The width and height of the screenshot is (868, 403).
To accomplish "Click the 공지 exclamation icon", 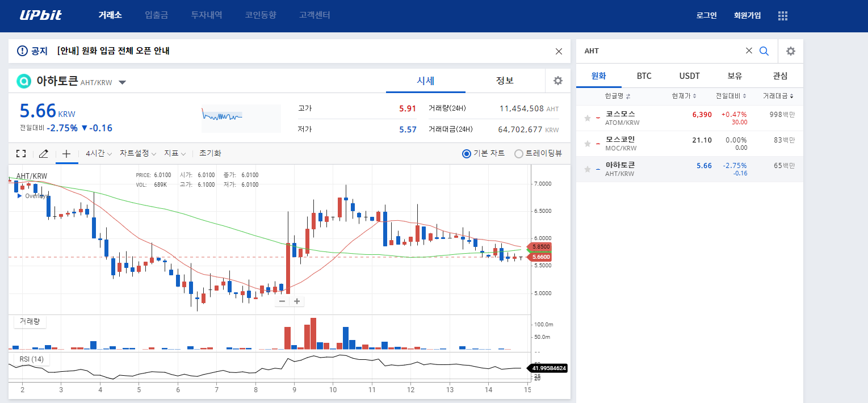I will 22,51.
